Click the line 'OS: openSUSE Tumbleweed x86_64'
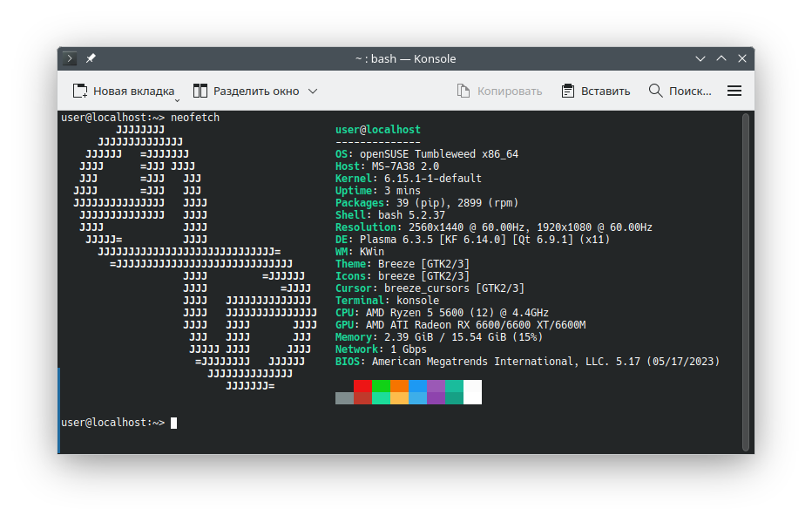The image size is (812, 522). pos(427,154)
